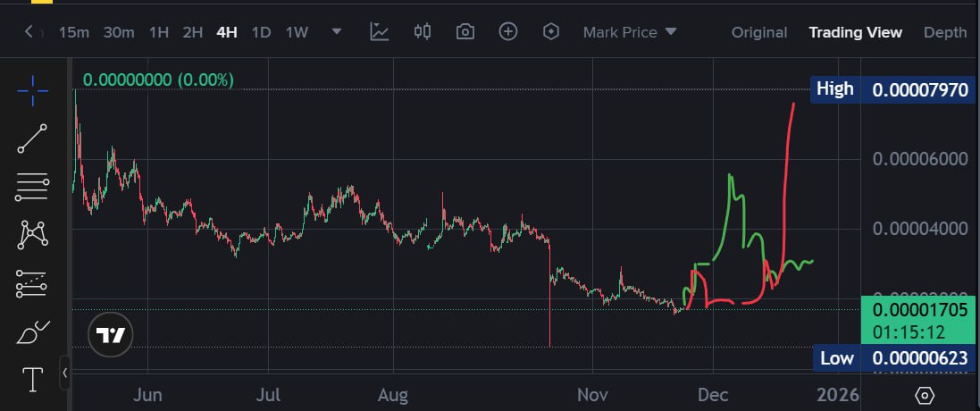Image resolution: width=980 pixels, height=411 pixels.
Task: Expand the Mark Price dropdown
Action: point(630,32)
